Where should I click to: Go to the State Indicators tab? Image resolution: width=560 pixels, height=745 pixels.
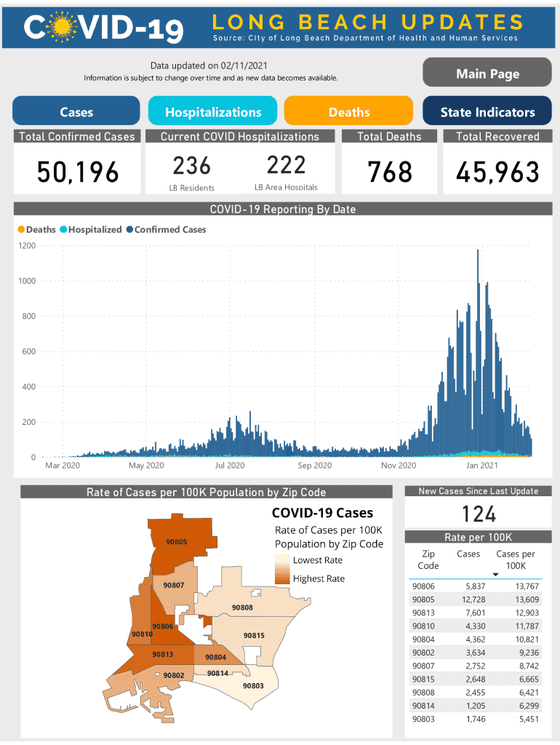point(487,112)
